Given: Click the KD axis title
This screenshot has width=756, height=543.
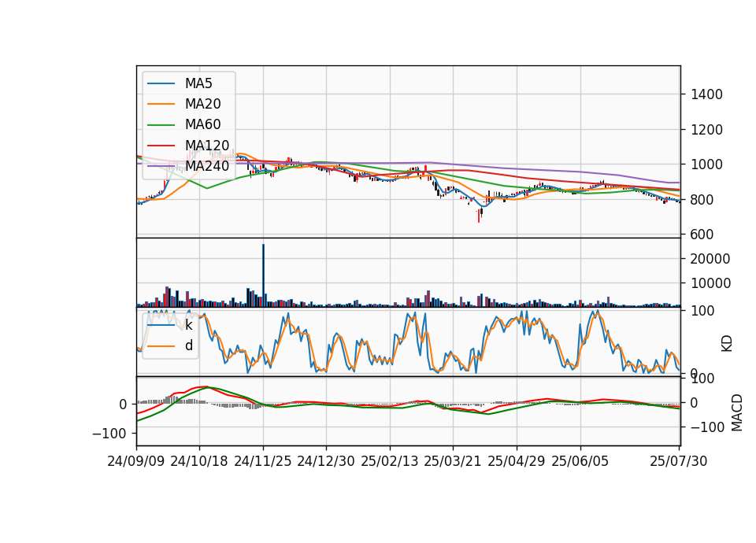Looking at the screenshot, I should pyautogui.click(x=727, y=344).
